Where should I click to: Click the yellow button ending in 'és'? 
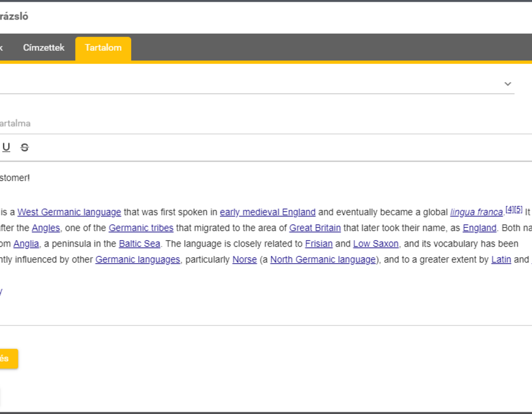pyautogui.click(x=8, y=358)
